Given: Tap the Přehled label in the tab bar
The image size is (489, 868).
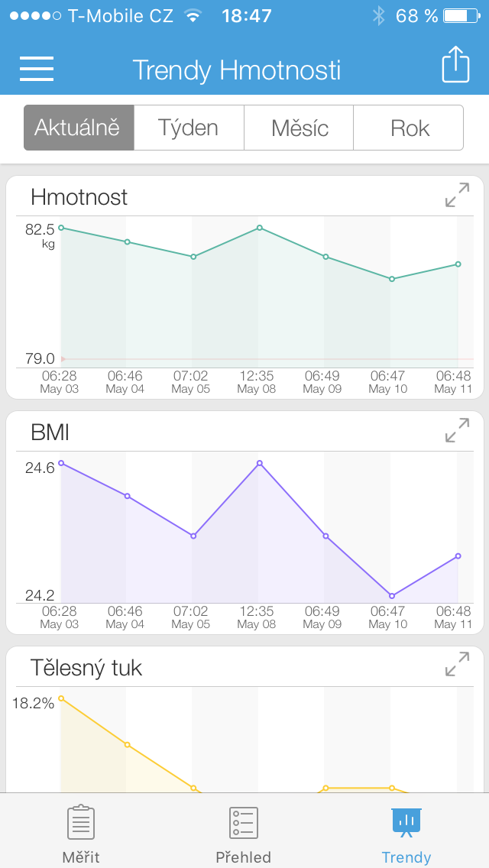Looking at the screenshot, I should tap(244, 857).
